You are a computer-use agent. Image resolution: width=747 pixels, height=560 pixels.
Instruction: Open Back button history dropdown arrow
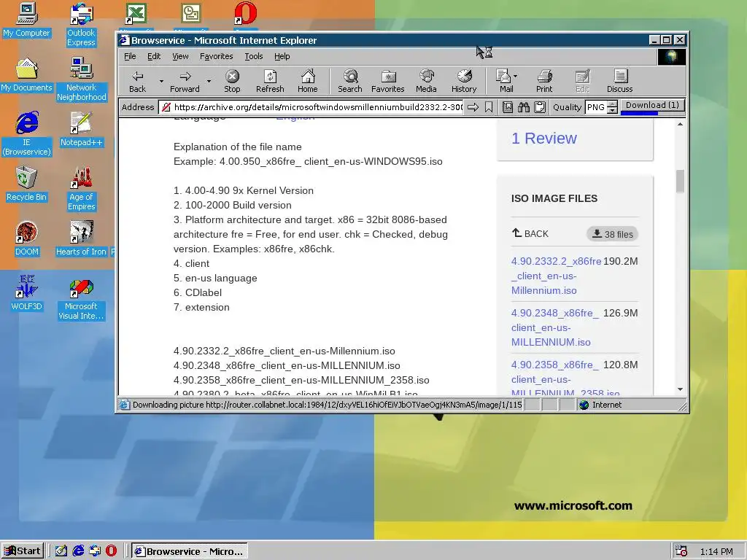(161, 81)
